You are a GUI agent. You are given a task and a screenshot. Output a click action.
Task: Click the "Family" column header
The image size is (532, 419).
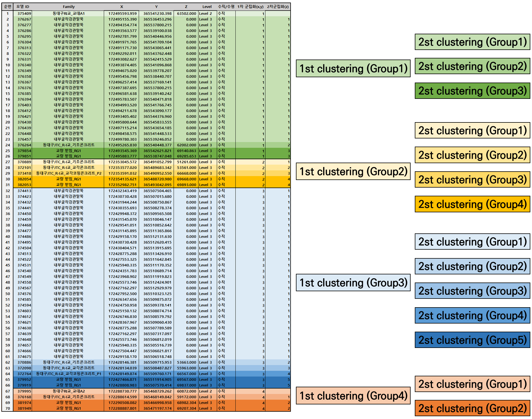coord(69,7)
